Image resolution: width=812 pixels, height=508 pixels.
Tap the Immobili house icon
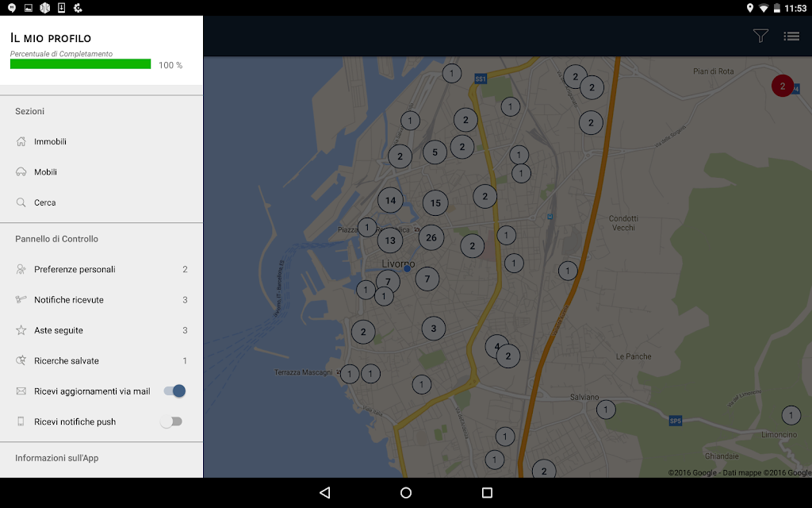pos(21,141)
